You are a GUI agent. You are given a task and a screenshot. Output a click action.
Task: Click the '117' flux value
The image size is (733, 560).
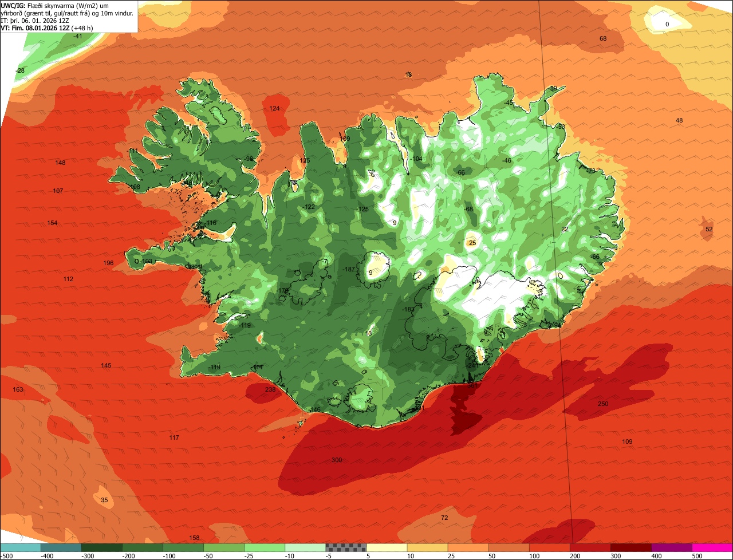pyautogui.click(x=174, y=437)
